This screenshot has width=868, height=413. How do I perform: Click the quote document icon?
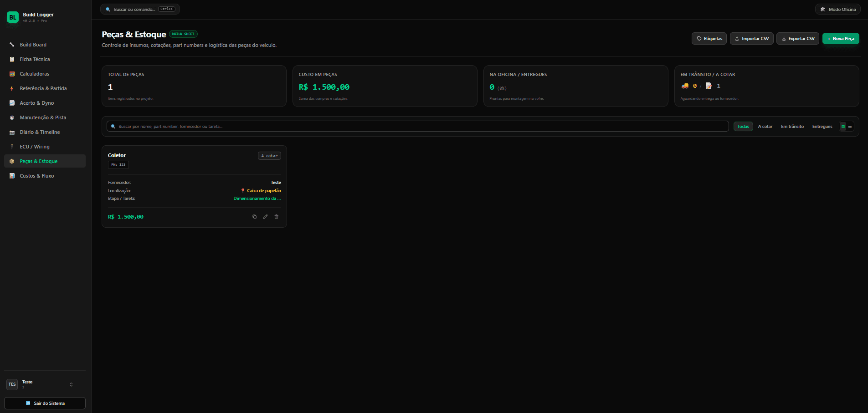709,86
